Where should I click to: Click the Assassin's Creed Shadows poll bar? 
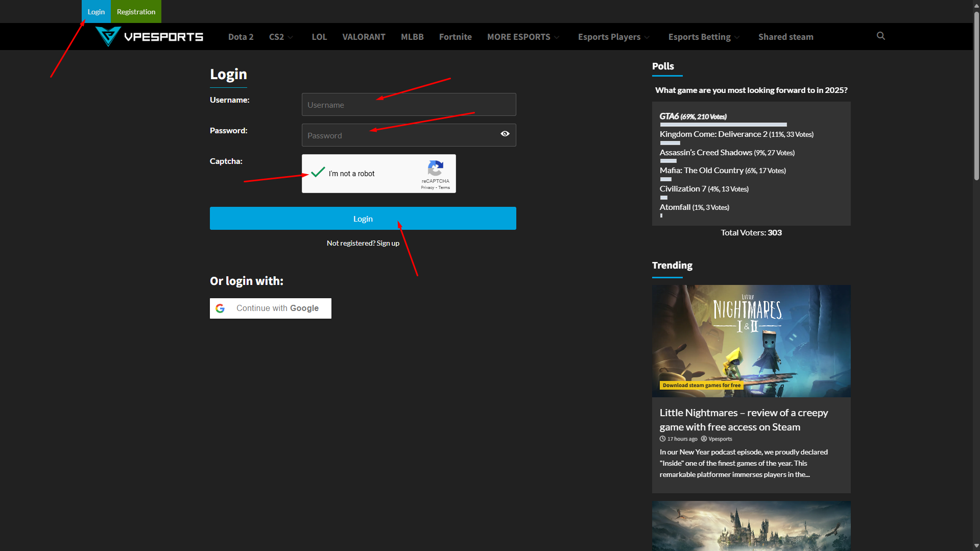(x=668, y=161)
